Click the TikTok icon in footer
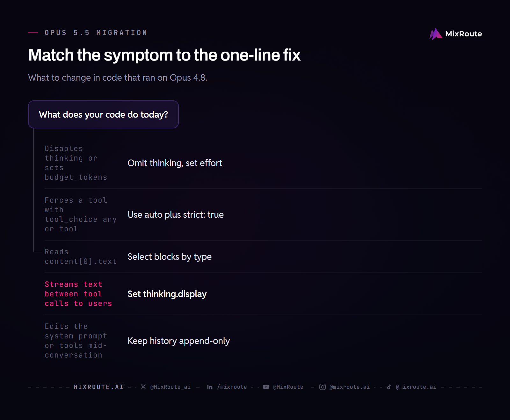510x420 pixels. point(389,387)
